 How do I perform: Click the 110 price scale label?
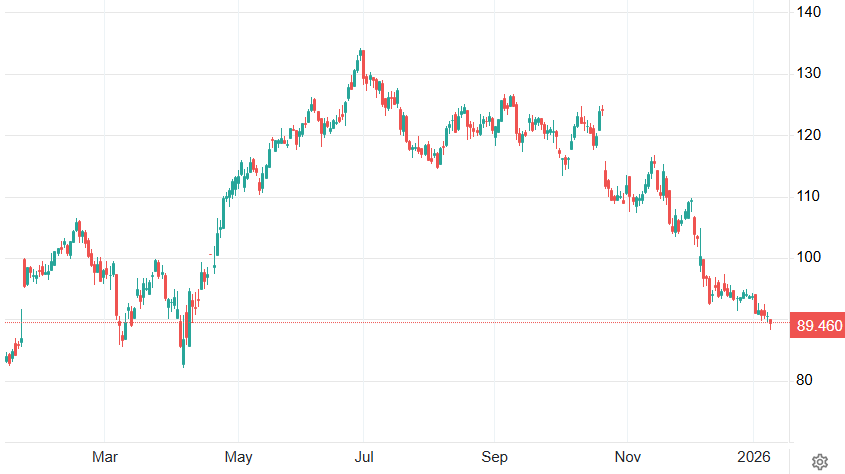pyautogui.click(x=808, y=197)
